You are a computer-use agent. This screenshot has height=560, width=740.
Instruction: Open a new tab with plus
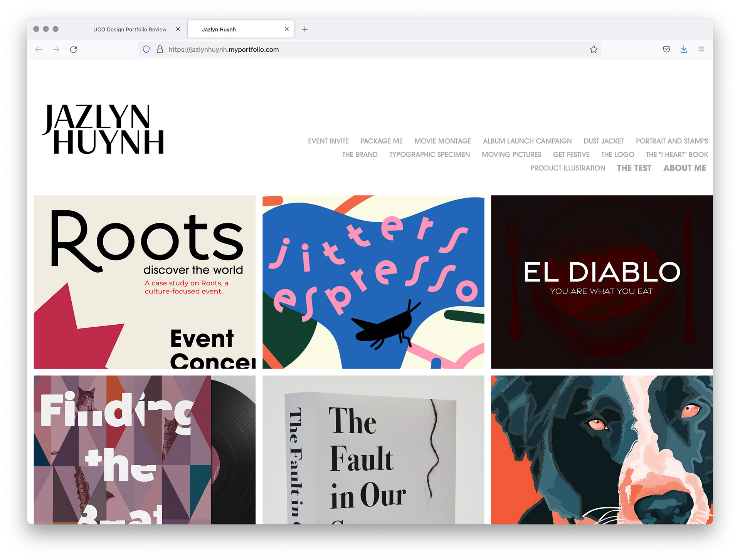pos(305,29)
